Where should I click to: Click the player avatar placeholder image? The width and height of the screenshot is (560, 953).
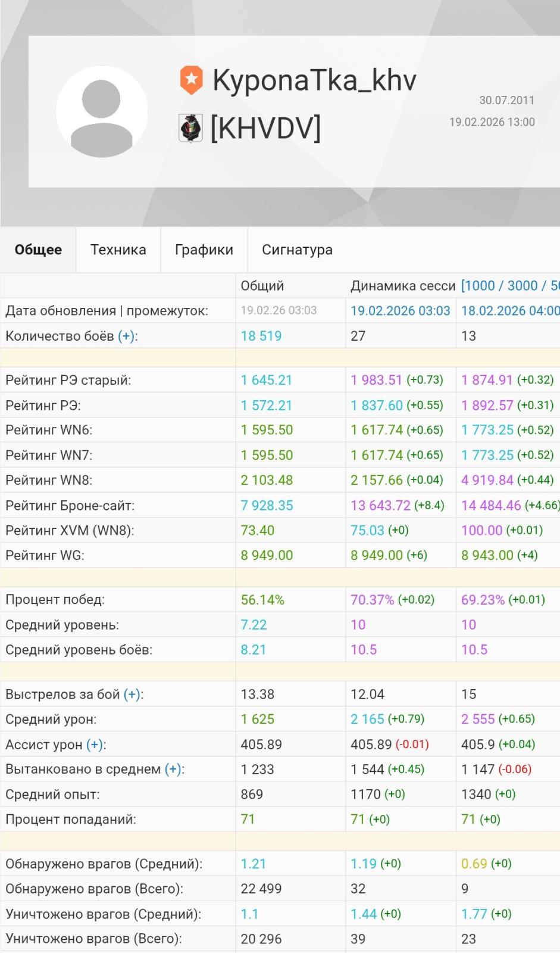pos(102,112)
